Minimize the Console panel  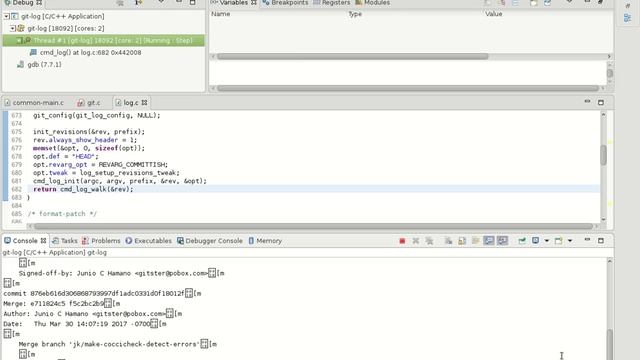pos(587,240)
